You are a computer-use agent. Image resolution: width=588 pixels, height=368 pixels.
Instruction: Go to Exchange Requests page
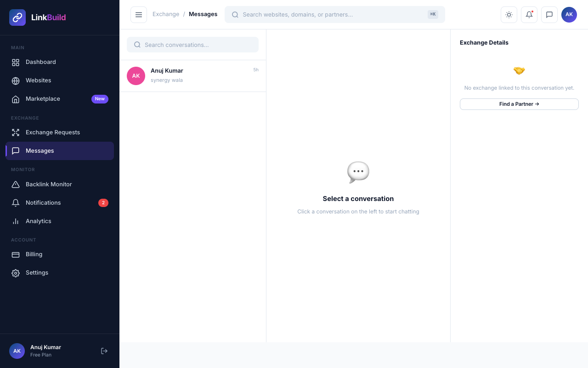pos(60,132)
